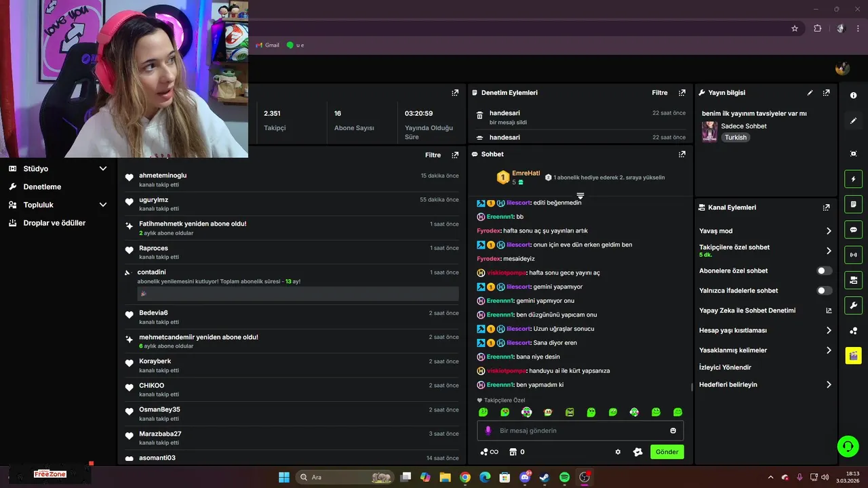Click the badge icon next to Gönder
This screenshot has width=868, height=488.
[x=637, y=452]
